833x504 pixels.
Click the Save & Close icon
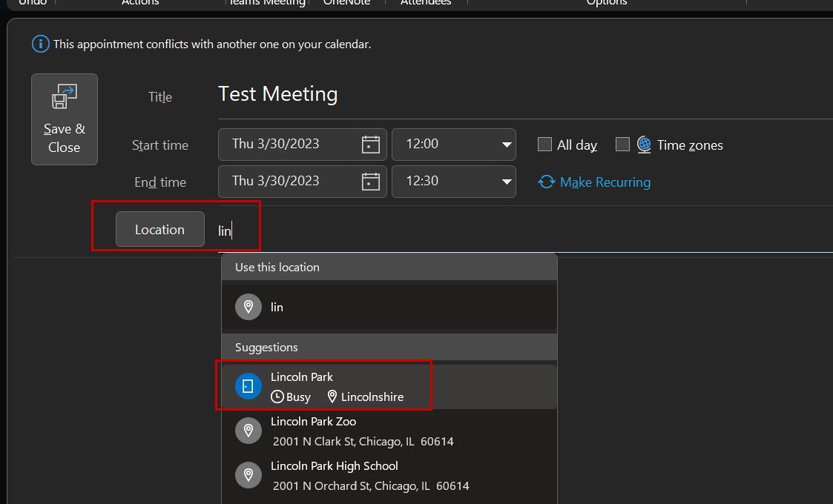pos(65,98)
